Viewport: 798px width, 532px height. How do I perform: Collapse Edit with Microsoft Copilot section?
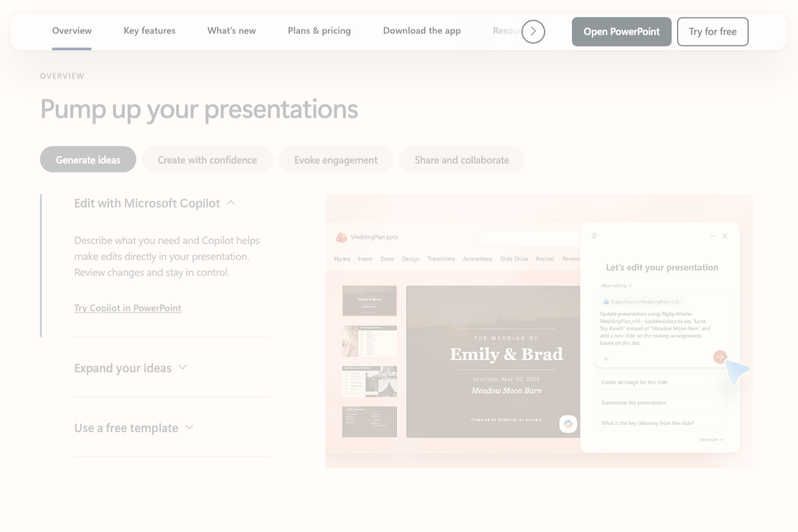click(155, 203)
